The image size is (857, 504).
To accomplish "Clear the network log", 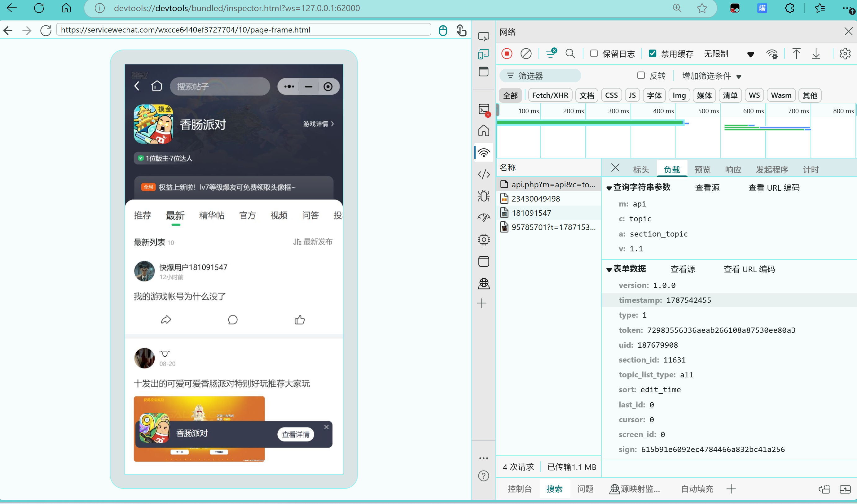I will pyautogui.click(x=526, y=54).
